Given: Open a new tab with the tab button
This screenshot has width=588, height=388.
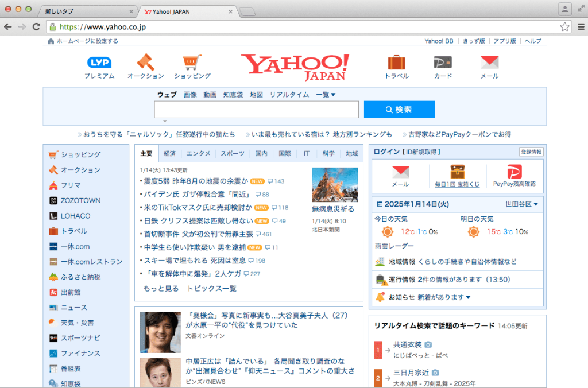Looking at the screenshot, I should [x=247, y=12].
